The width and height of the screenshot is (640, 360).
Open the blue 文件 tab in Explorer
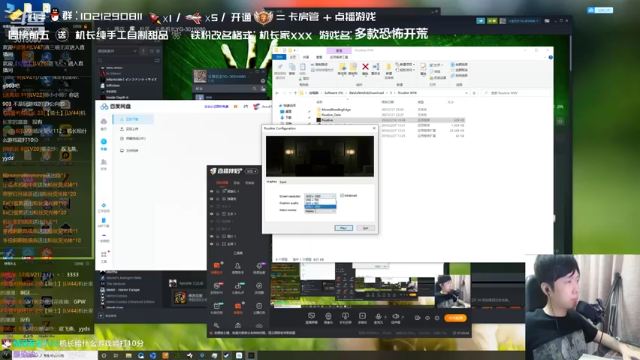pos(280,57)
